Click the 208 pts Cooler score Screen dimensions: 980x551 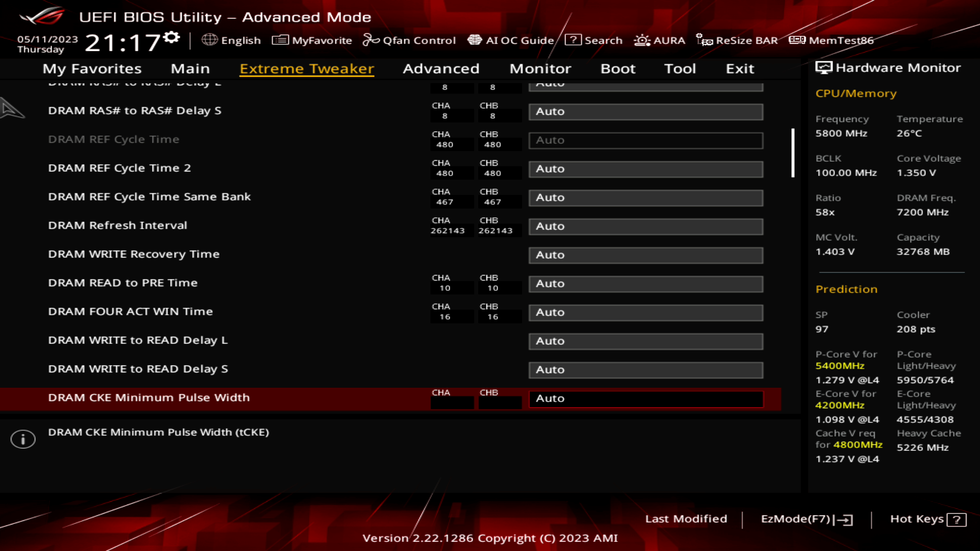[916, 329]
